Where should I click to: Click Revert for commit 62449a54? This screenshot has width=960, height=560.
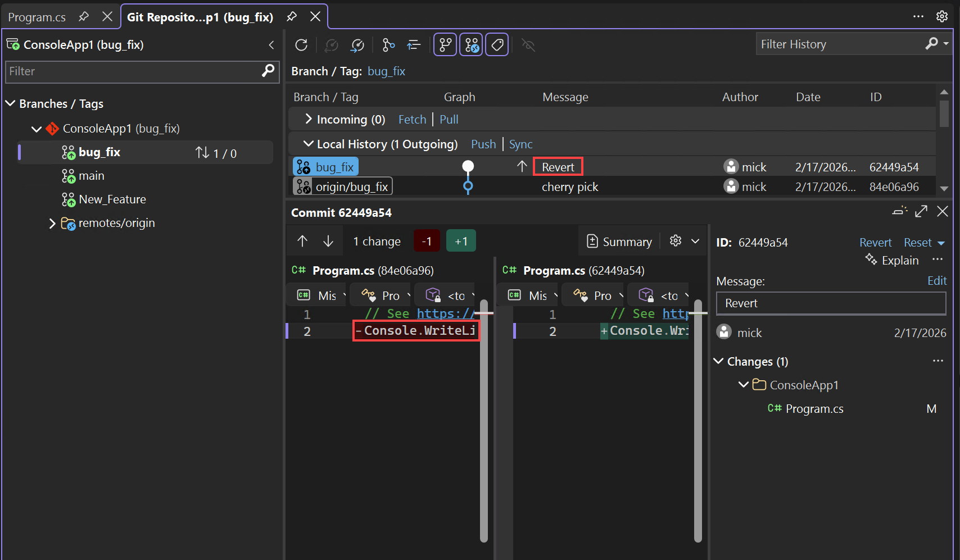tap(875, 242)
